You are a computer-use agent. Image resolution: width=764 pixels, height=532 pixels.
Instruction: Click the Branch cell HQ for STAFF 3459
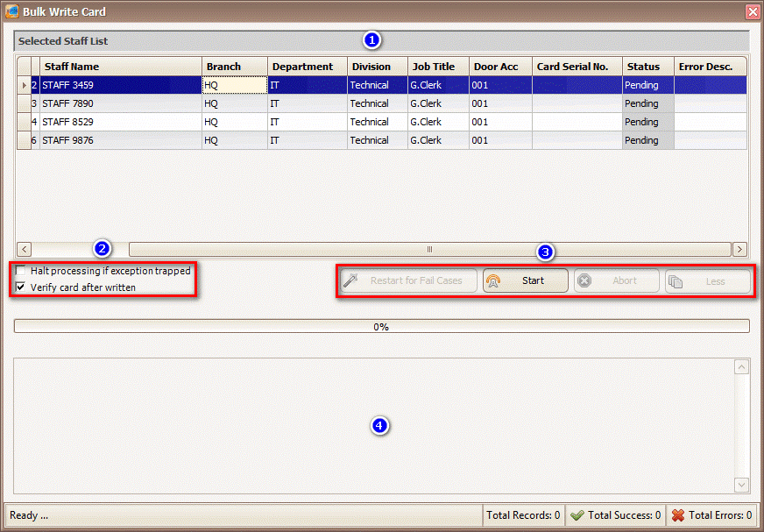(x=233, y=85)
